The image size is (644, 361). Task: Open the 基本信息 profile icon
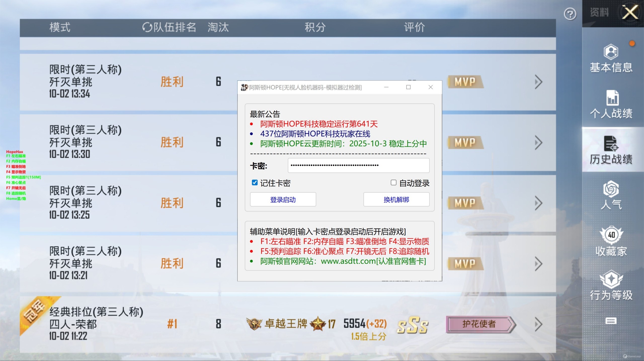click(x=611, y=52)
